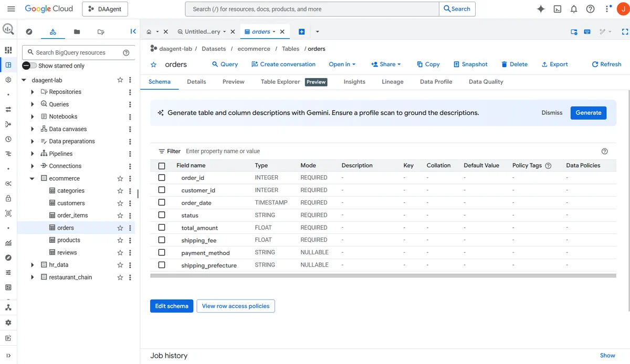
Task: Check the shipping_fee field checkbox
Action: pyautogui.click(x=162, y=240)
